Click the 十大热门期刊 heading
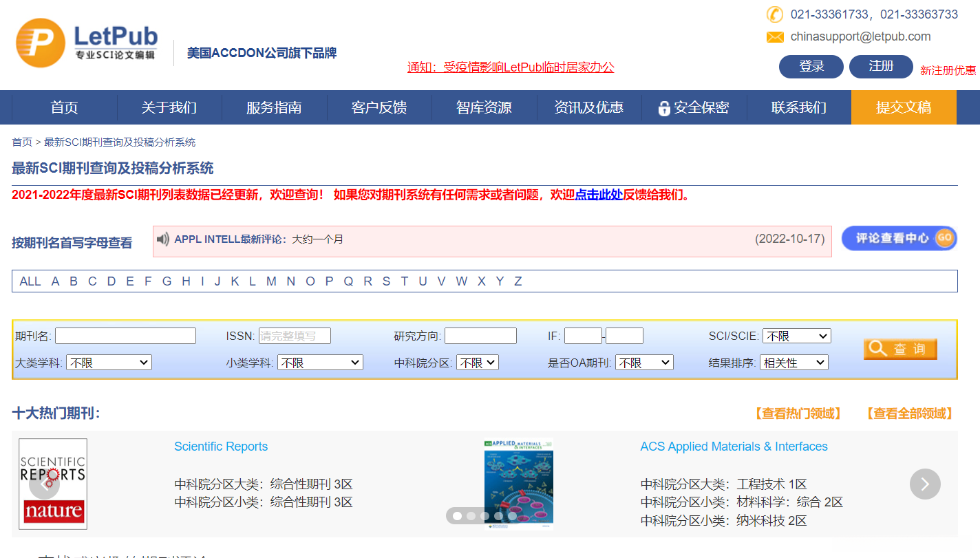 [56, 414]
